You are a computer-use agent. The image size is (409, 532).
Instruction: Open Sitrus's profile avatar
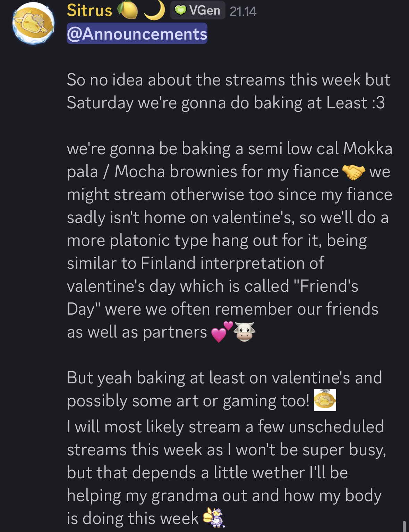[33, 24]
